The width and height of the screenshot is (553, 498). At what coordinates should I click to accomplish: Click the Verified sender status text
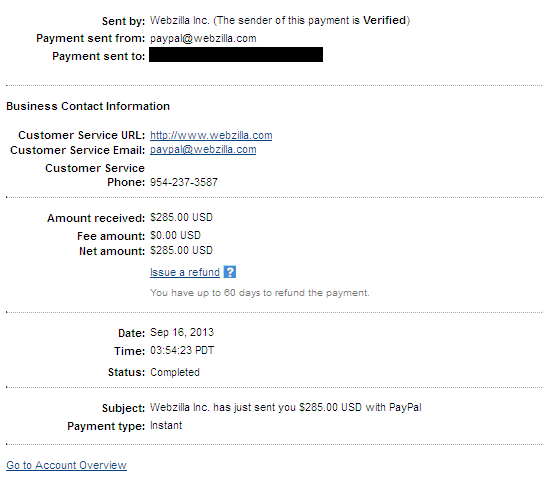coord(384,20)
